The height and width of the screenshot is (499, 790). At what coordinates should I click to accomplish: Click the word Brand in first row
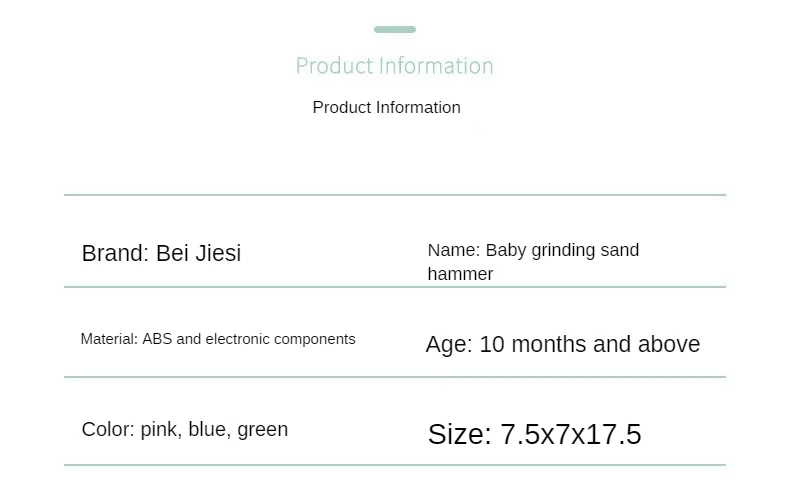coord(115,253)
